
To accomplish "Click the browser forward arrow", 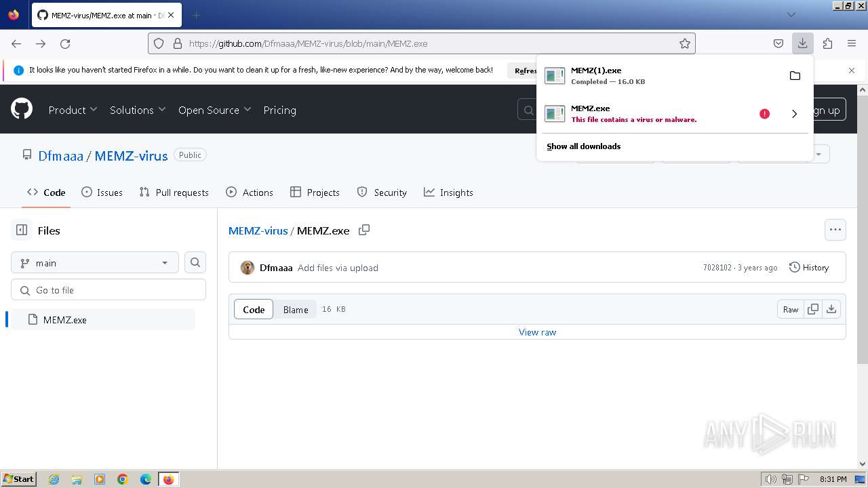I will 41,43.
